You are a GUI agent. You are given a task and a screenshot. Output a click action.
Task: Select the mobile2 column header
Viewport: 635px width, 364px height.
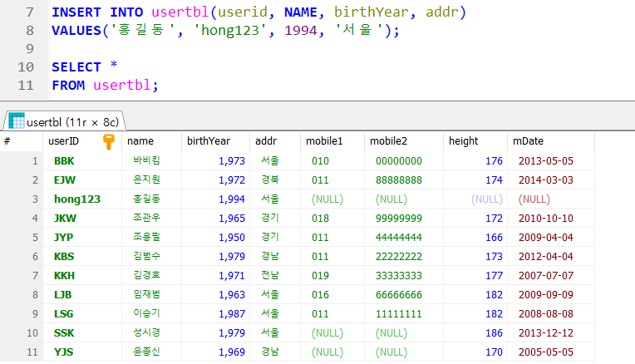[388, 142]
